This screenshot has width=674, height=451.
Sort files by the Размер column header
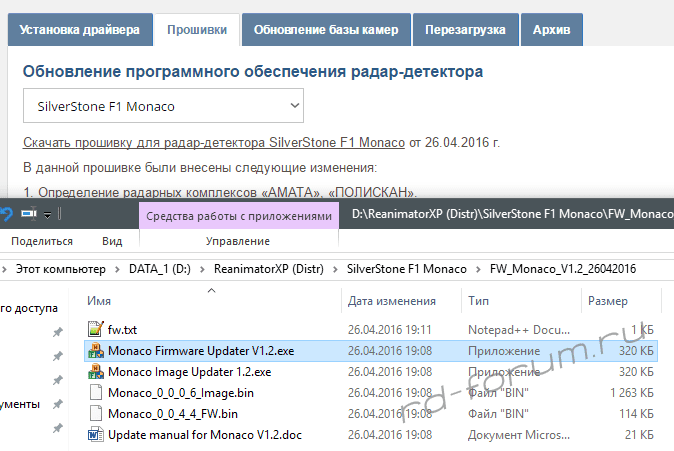pos(608,301)
